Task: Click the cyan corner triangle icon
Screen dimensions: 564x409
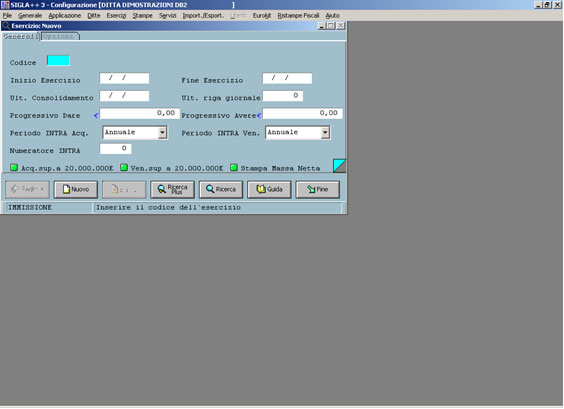Action: click(x=339, y=165)
